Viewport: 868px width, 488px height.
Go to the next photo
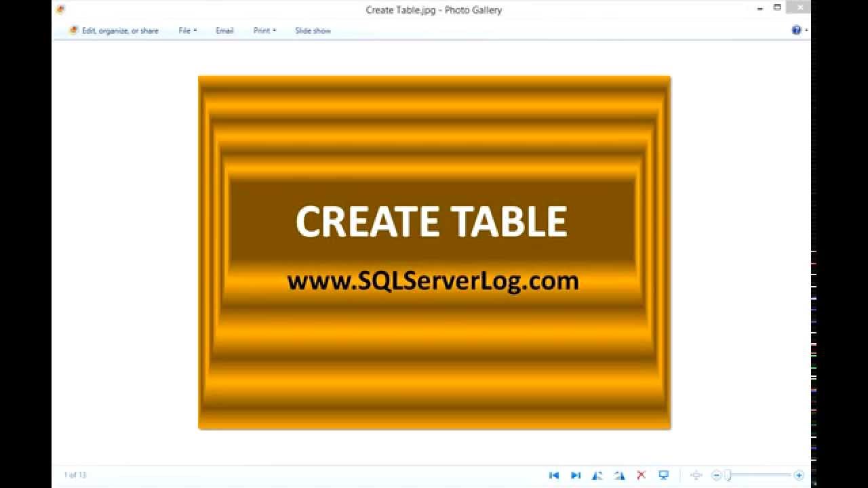(576, 475)
